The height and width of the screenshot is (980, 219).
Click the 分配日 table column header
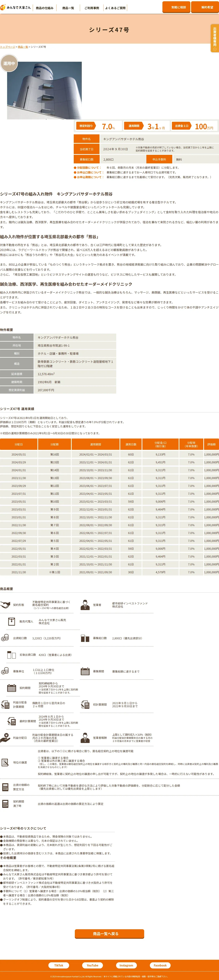point(19,444)
